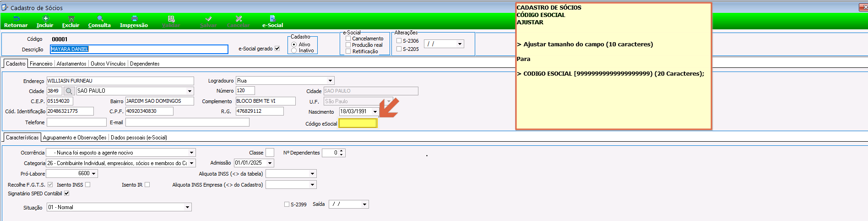
Task: Expand the Categoria dropdown
Action: pos(191,163)
